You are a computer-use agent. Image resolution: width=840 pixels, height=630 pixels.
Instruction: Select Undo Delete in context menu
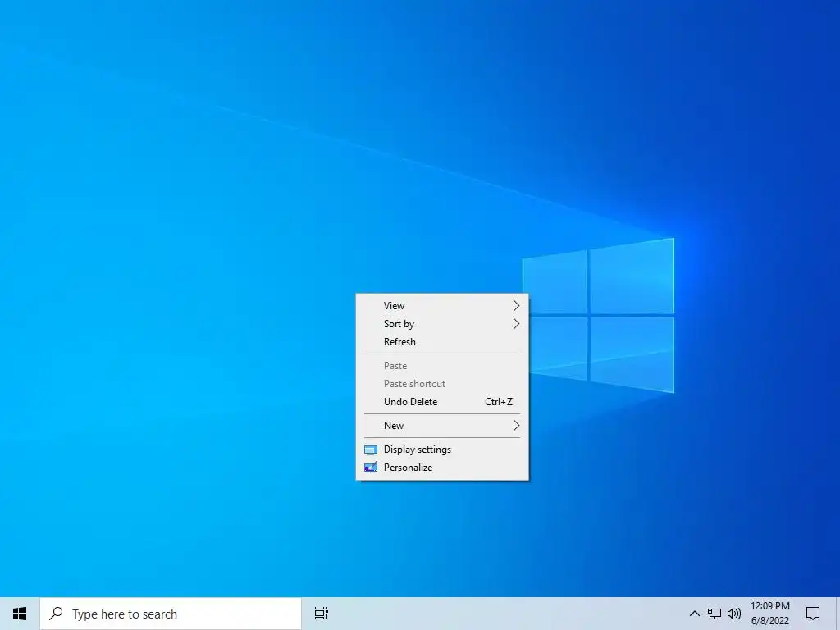click(442, 402)
